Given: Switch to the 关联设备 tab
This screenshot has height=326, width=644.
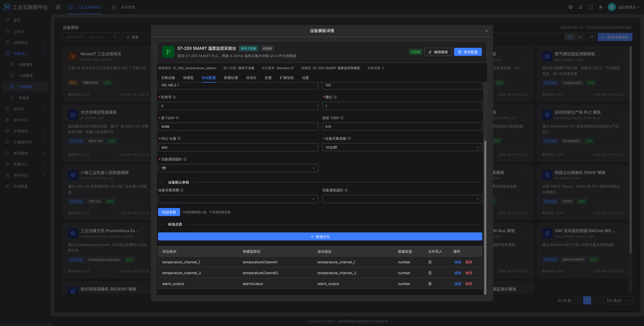Looking at the screenshot, I should (168, 78).
